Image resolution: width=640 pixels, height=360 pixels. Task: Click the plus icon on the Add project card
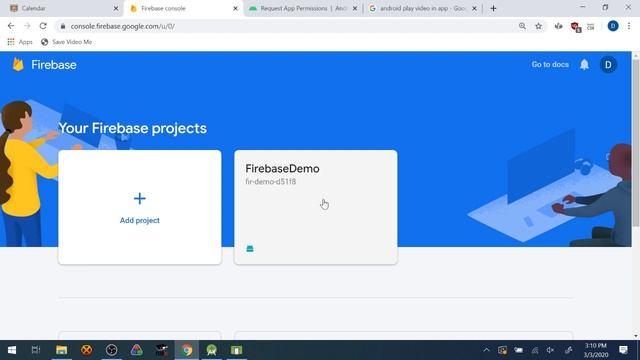[x=140, y=198]
